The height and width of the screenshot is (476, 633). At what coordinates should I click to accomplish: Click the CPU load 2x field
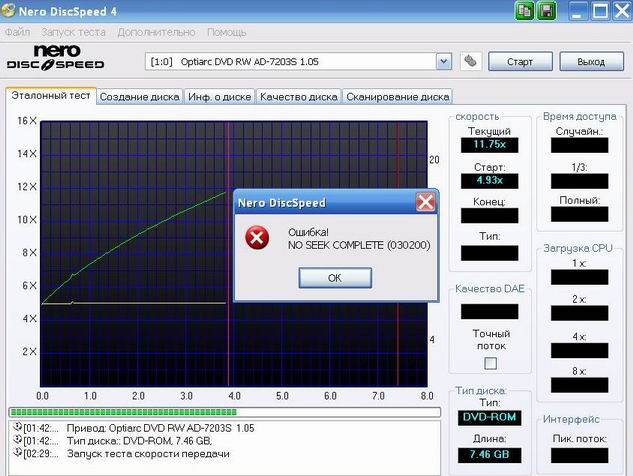tap(579, 313)
